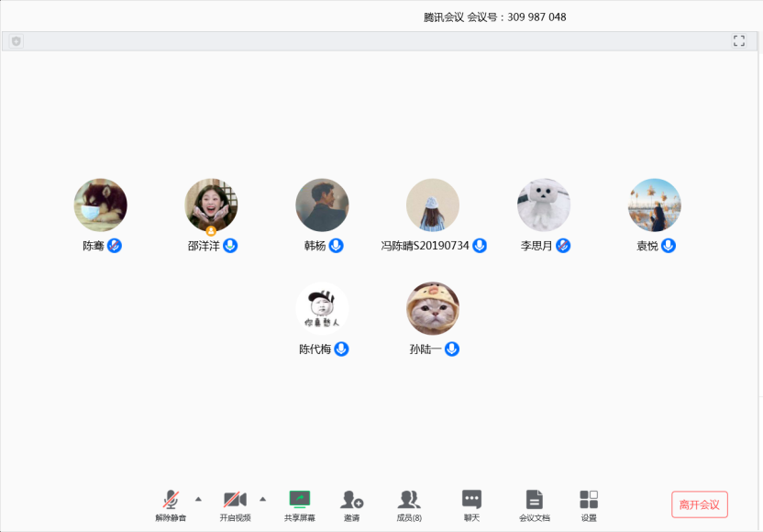763x532 pixels.
Task: Click 李思月's muted microphone icon
Action: [564, 246]
